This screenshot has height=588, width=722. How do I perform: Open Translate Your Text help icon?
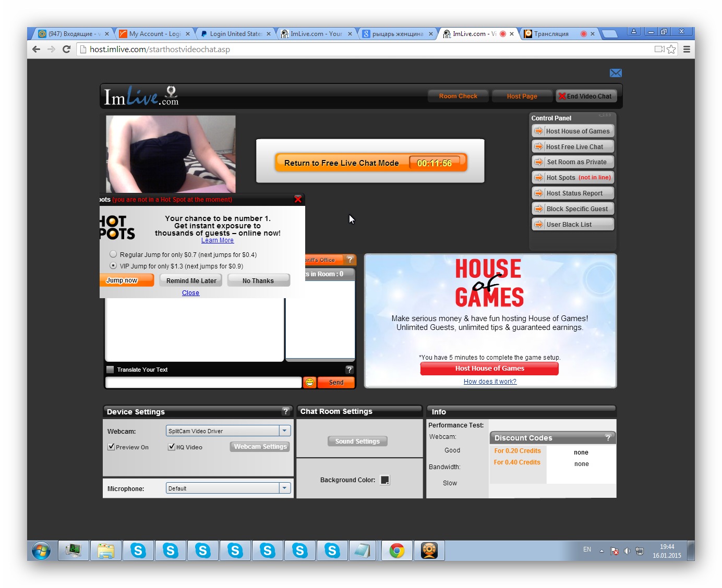pos(350,370)
